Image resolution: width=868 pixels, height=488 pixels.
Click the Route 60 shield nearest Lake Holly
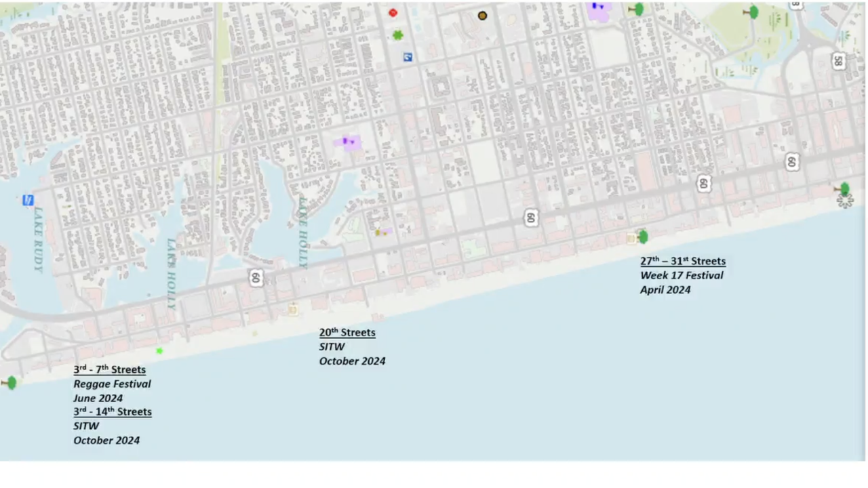[256, 277]
